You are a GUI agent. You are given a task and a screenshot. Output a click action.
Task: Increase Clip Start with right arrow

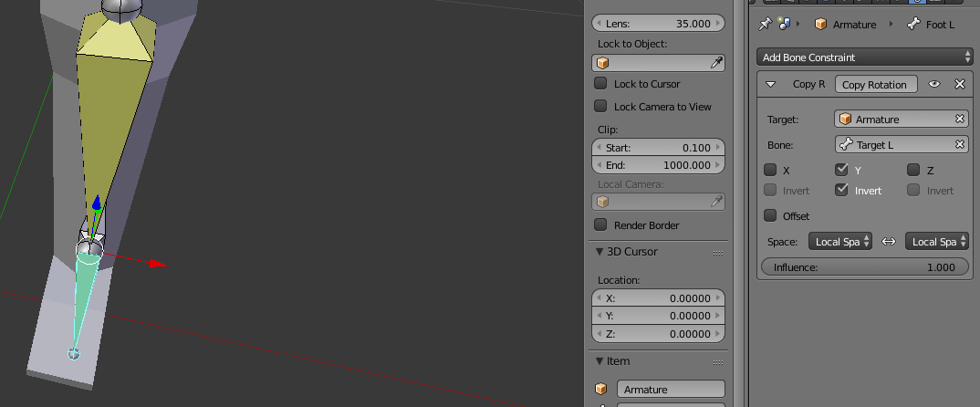[x=718, y=148]
